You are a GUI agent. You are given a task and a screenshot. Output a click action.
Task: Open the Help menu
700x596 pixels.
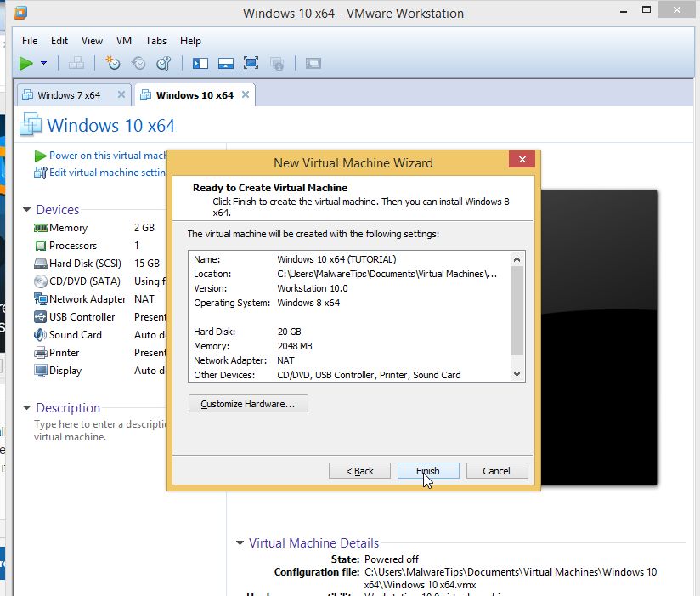190,41
